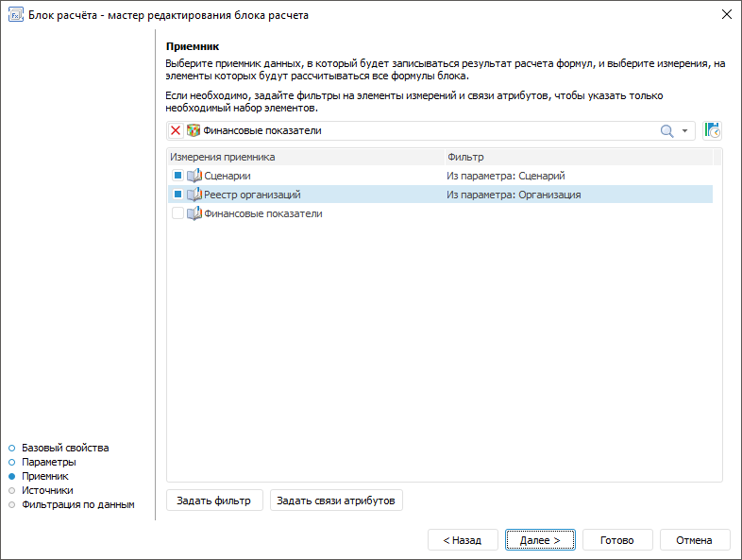Image resolution: width=742 pixels, height=560 pixels.
Task: Click the Реестр организаций dimension icon
Action: pos(194,195)
